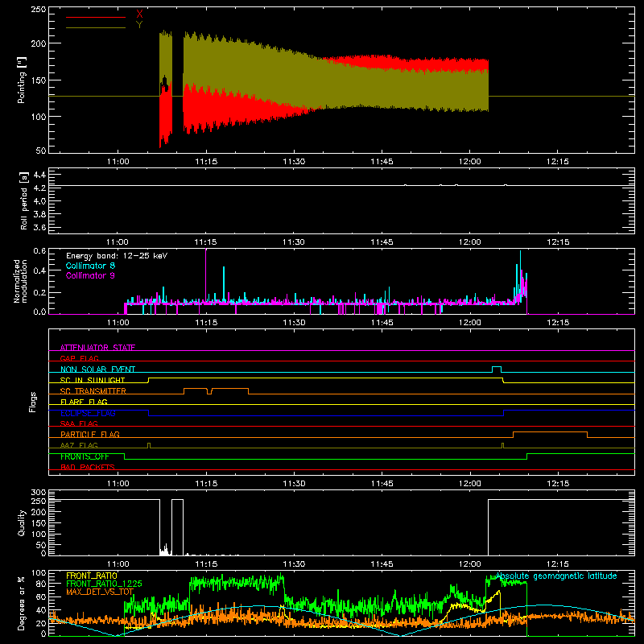The image size is (644, 644).
Task: Click the 'Normalized modulation' axis label
Action: [20, 281]
